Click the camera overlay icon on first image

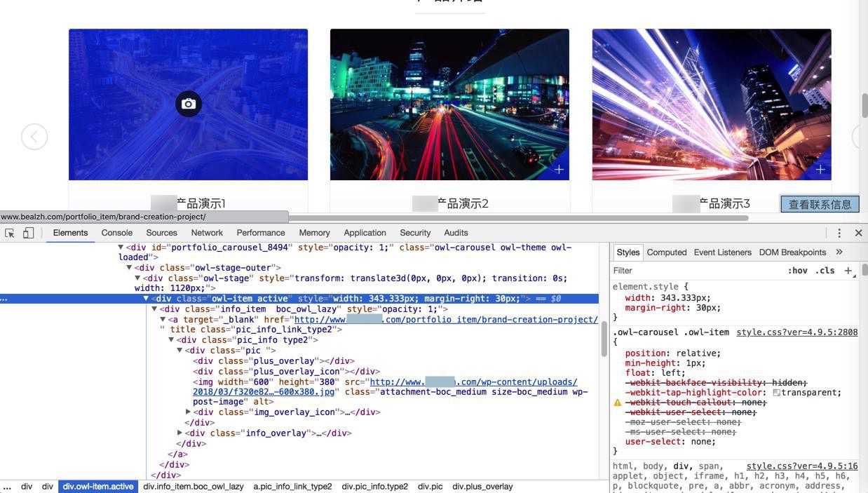(189, 104)
